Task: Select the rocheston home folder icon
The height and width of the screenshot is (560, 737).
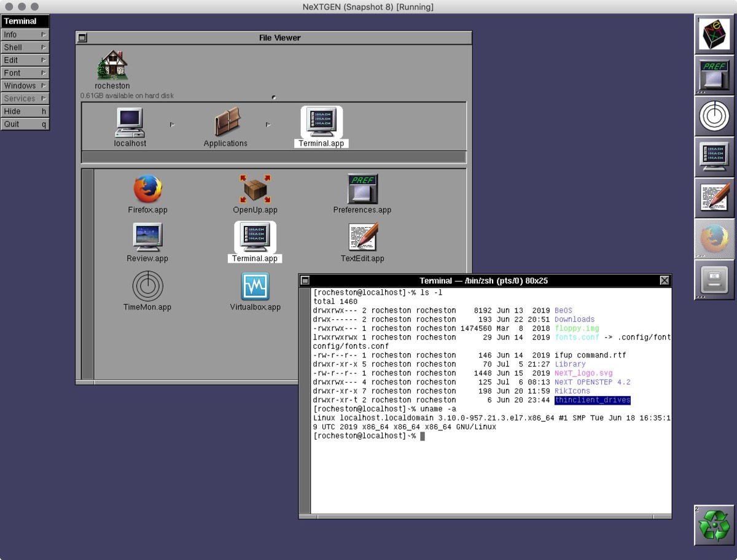Action: [x=112, y=65]
